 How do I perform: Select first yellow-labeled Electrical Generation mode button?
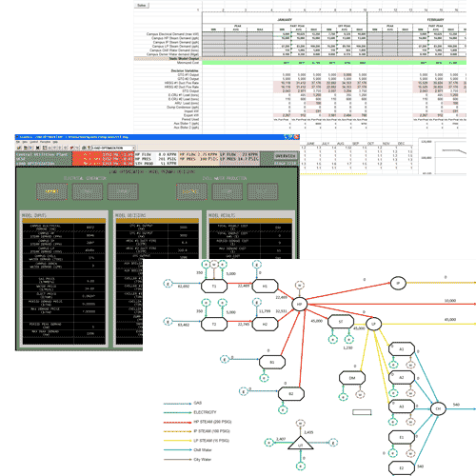[x=51, y=191]
